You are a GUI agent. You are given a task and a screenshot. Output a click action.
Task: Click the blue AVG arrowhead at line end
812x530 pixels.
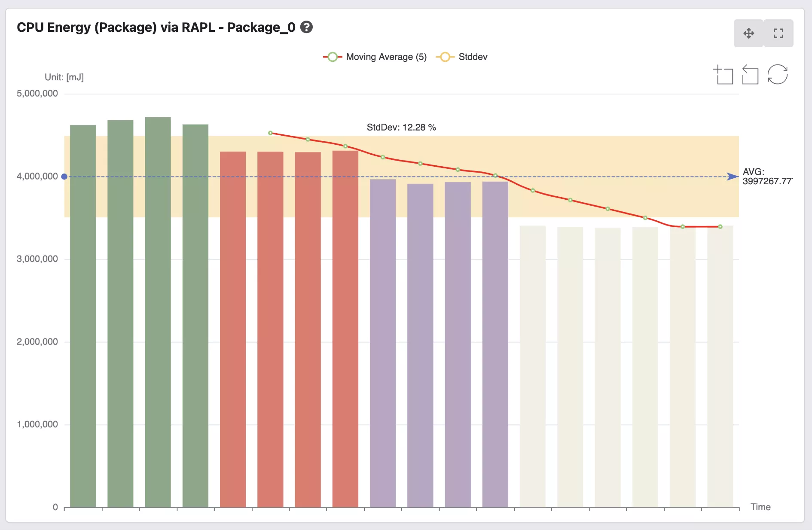point(733,177)
